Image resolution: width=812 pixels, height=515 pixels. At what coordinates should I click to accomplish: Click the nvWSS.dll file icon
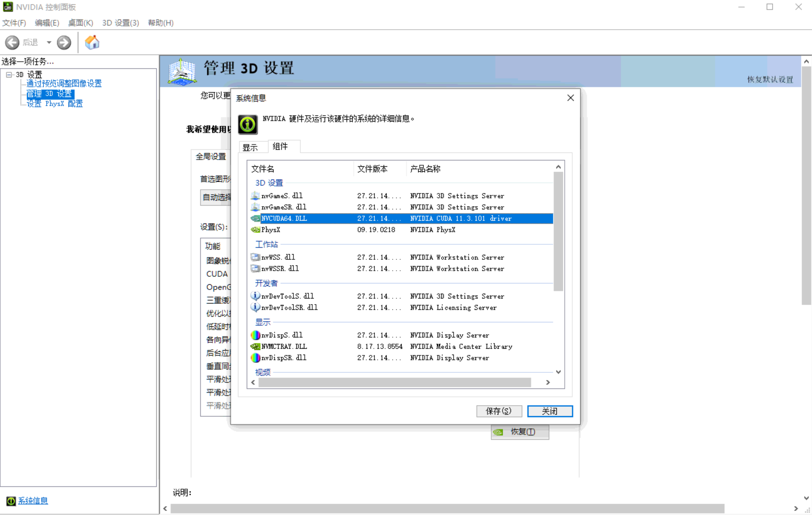coord(255,257)
